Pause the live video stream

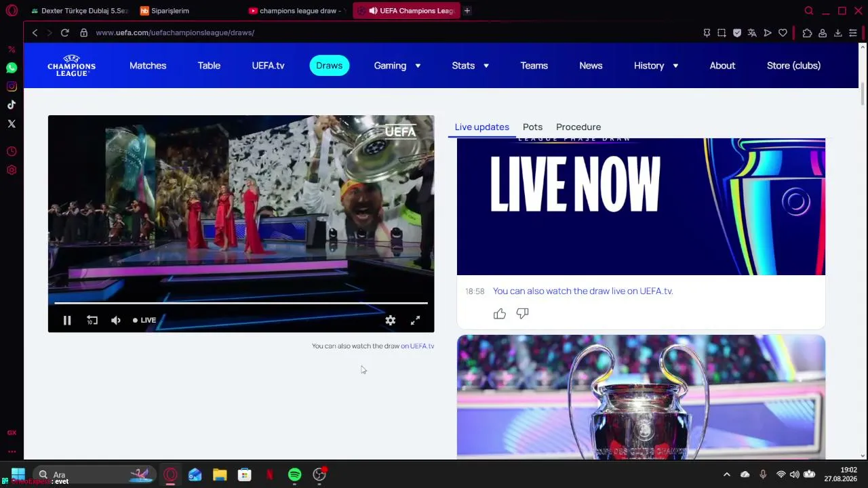coord(67,321)
